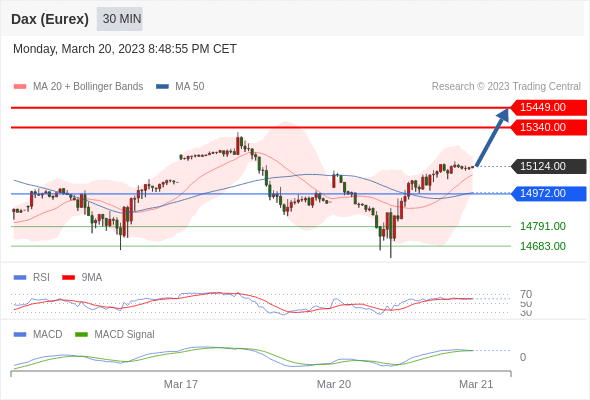The height and width of the screenshot is (400, 590).
Task: Click the 14683.00 support level label
Action: (543, 246)
